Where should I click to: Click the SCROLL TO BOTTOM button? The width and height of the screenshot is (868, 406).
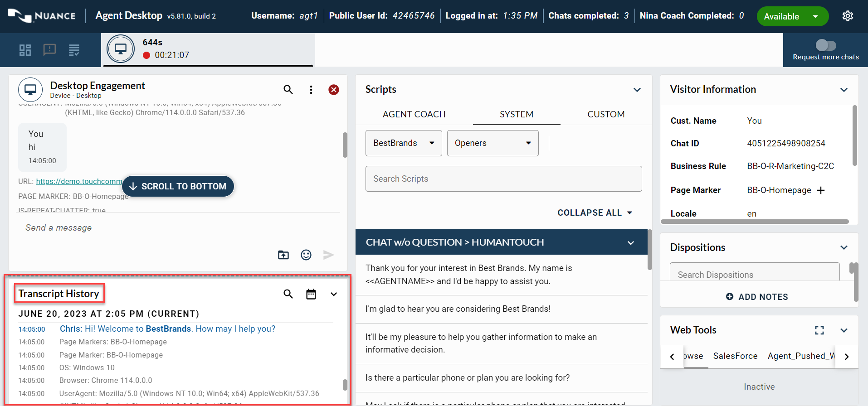coord(178,186)
